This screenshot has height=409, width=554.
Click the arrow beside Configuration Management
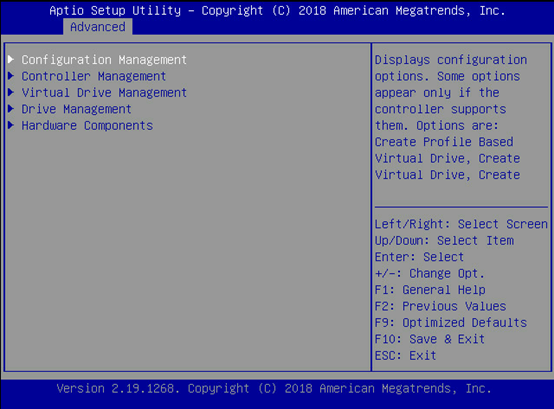coord(11,59)
